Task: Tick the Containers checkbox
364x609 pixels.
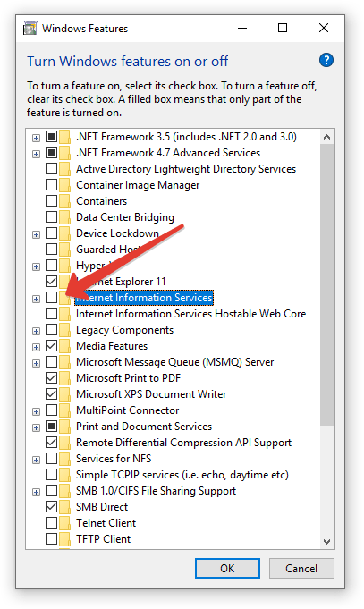Action: [51, 201]
